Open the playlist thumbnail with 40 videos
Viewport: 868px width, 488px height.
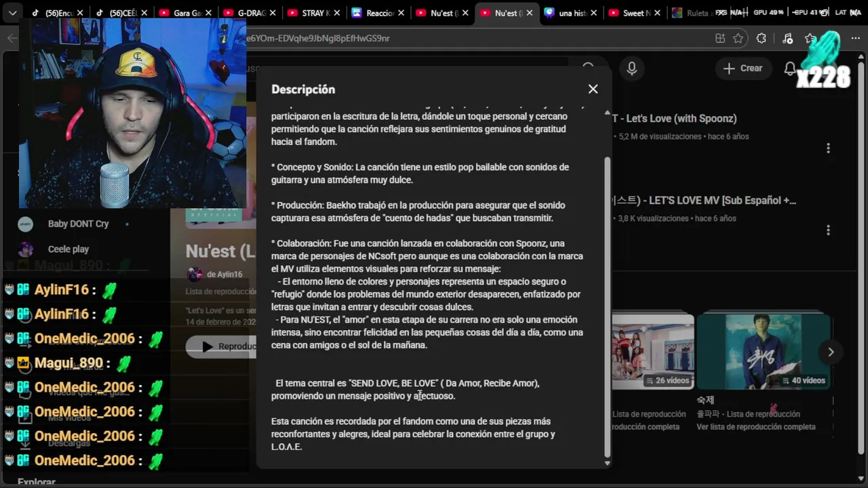tap(764, 352)
